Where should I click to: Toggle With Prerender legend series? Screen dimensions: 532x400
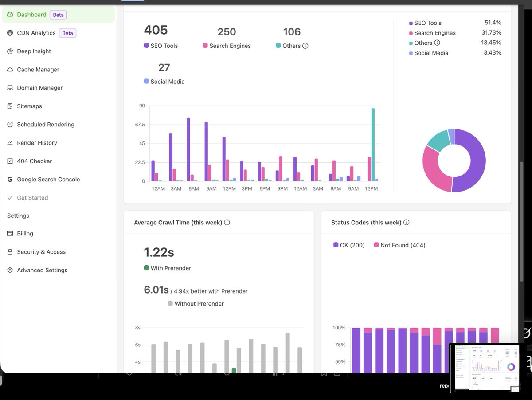click(168, 268)
